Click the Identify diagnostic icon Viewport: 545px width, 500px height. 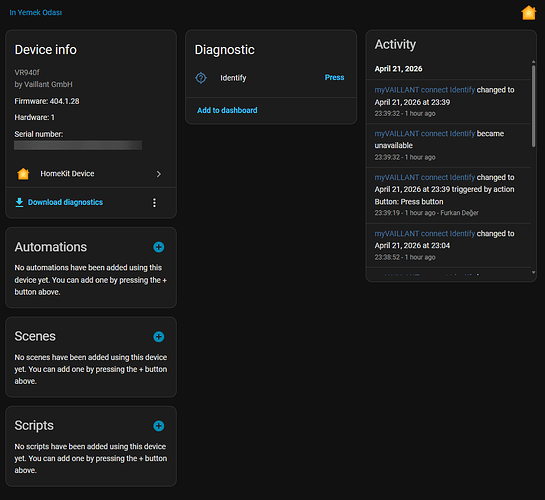tap(201, 78)
